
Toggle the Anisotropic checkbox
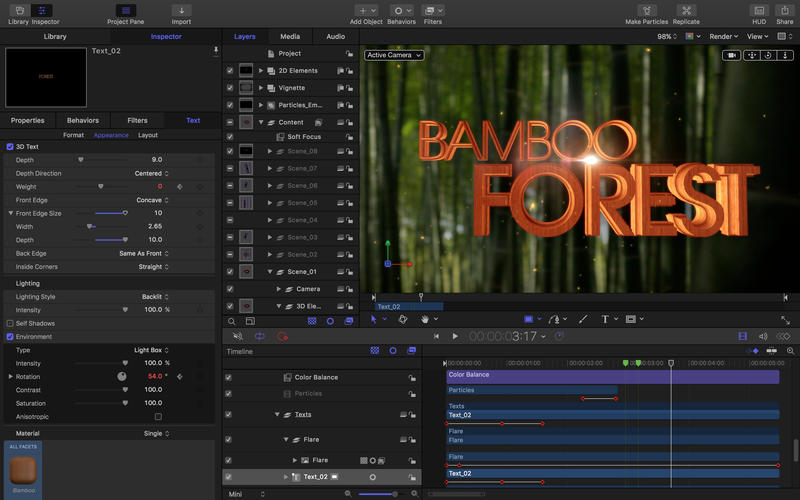(157, 416)
